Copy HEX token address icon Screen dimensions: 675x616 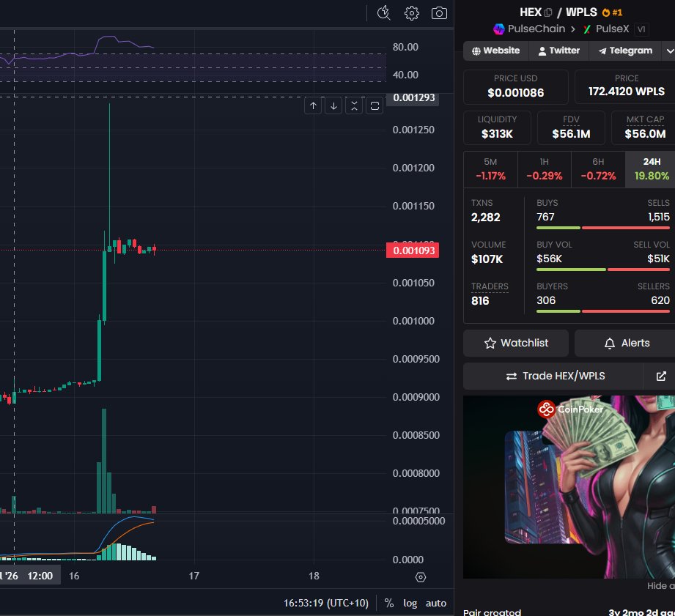click(x=548, y=12)
